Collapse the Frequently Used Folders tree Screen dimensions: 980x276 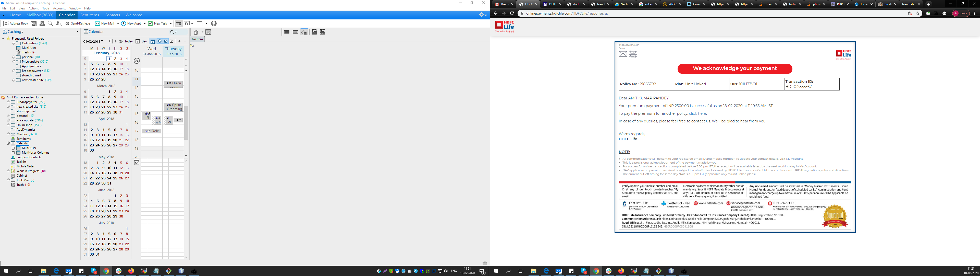pos(3,39)
